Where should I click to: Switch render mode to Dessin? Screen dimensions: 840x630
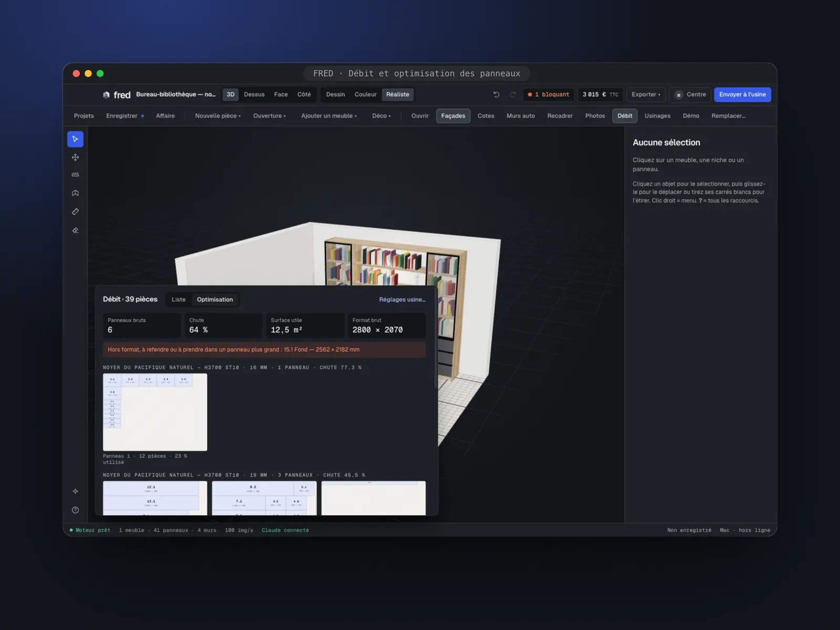pos(335,94)
